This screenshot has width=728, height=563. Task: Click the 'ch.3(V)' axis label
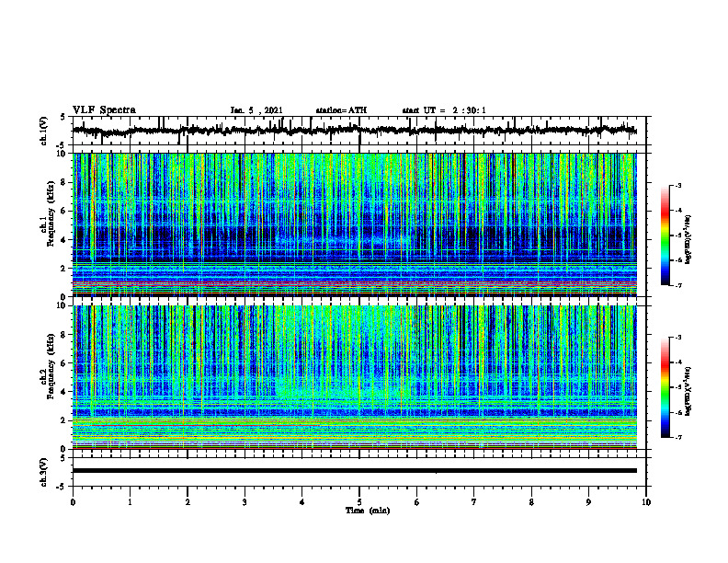pos(44,472)
